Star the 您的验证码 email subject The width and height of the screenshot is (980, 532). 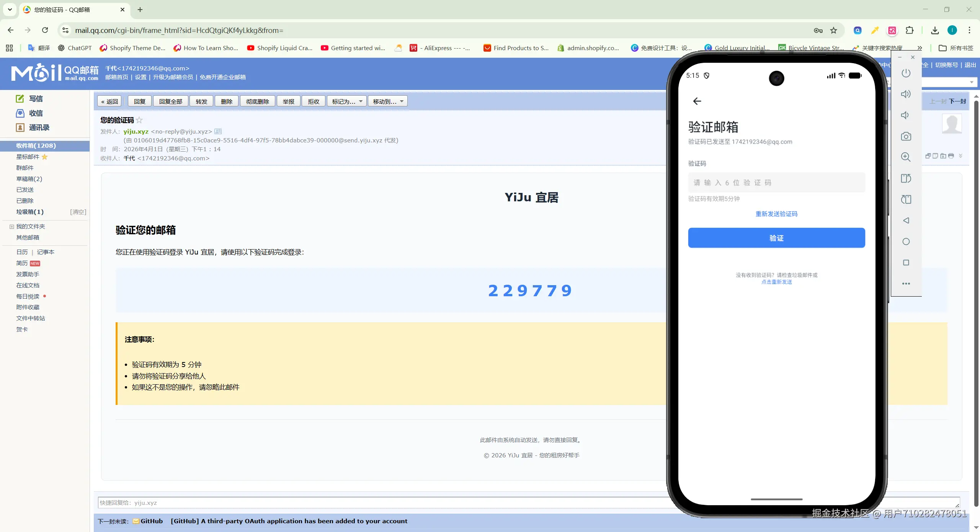coord(139,120)
